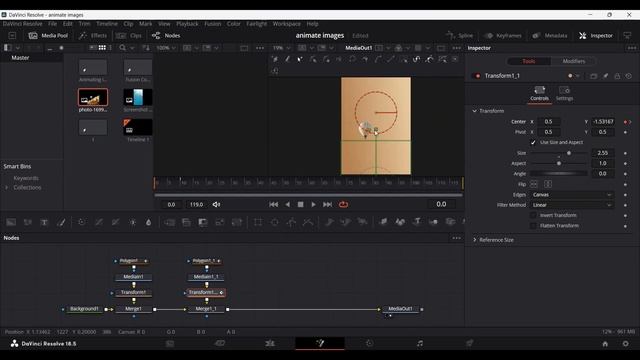Viewport: 640px width, 360px height.
Task: Click the Angle thumbwheel control
Action: pyautogui.click(x=559, y=174)
